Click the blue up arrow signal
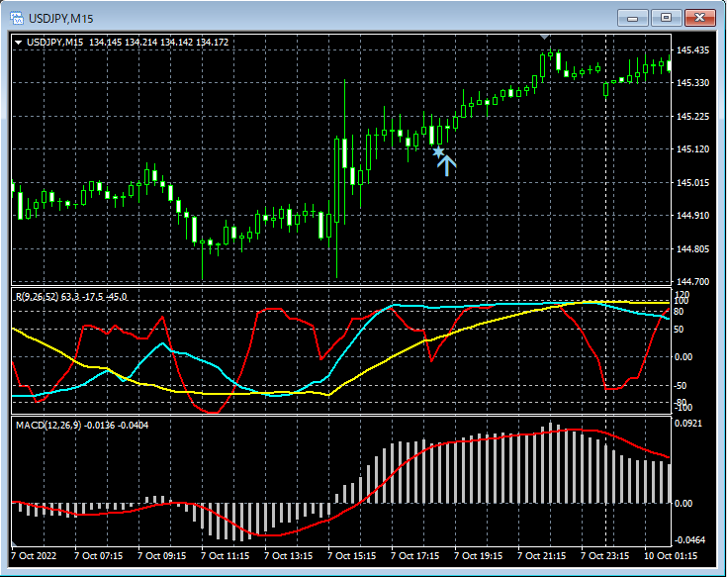This screenshot has height=577, width=728. click(447, 165)
